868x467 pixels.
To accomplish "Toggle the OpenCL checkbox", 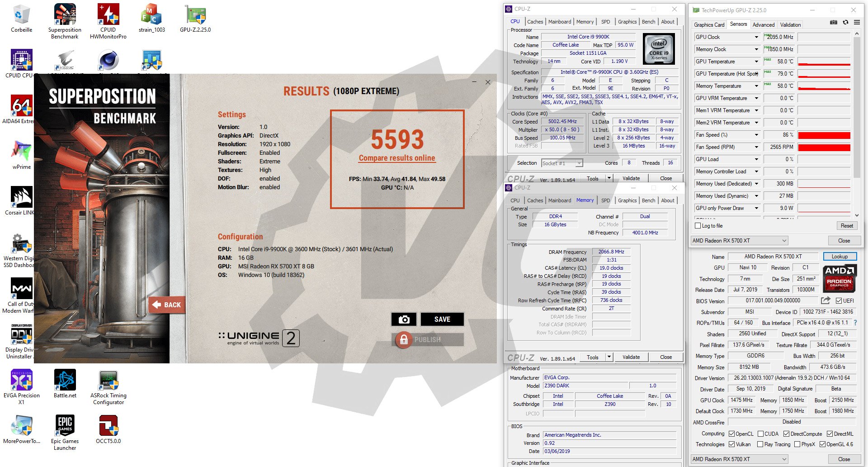I will click(731, 434).
